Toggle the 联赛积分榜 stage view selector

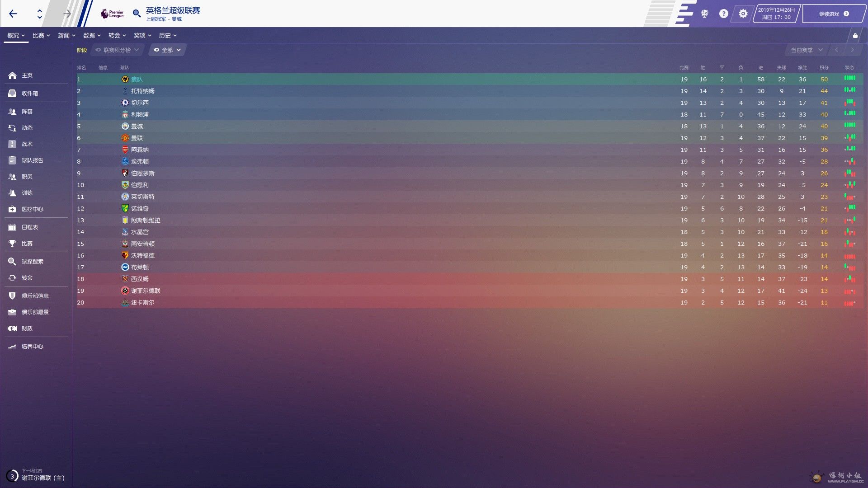click(117, 50)
